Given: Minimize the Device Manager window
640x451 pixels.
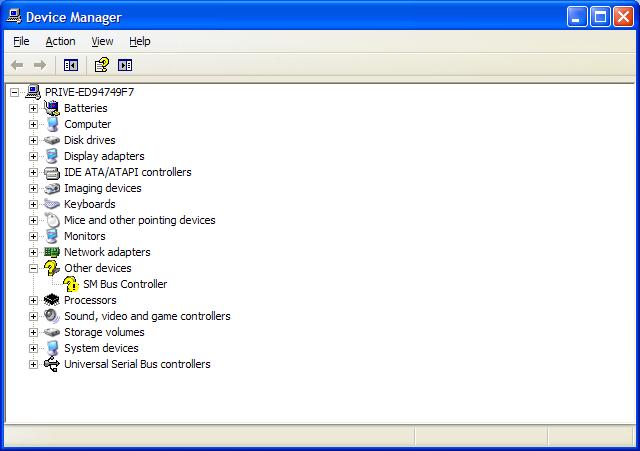Looking at the screenshot, I should tap(577, 17).
